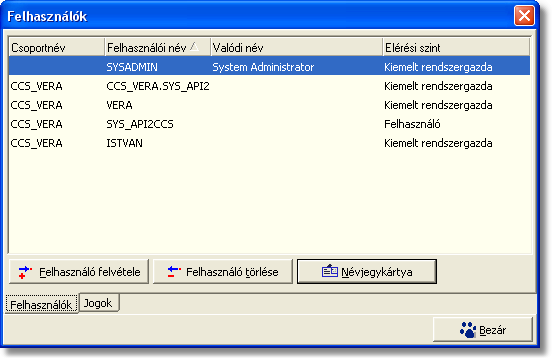The image size is (552, 360).
Task: Click the delete-user minus icon
Action: (174, 271)
